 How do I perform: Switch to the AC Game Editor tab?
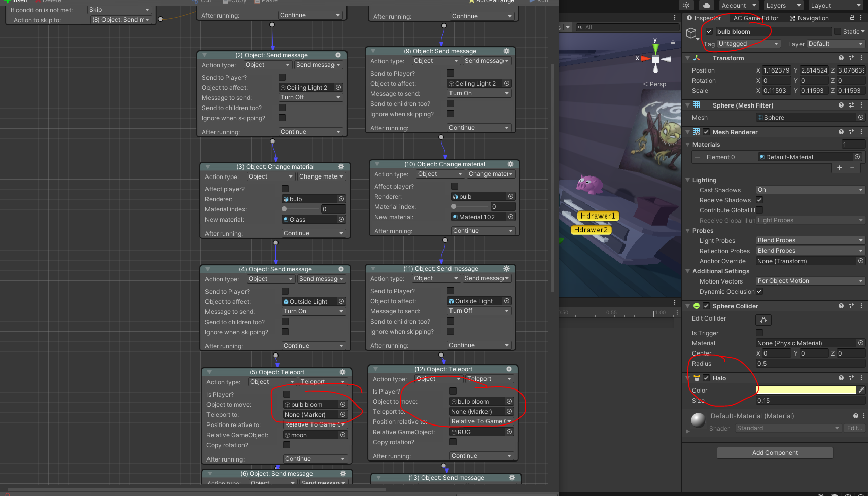pyautogui.click(x=755, y=18)
